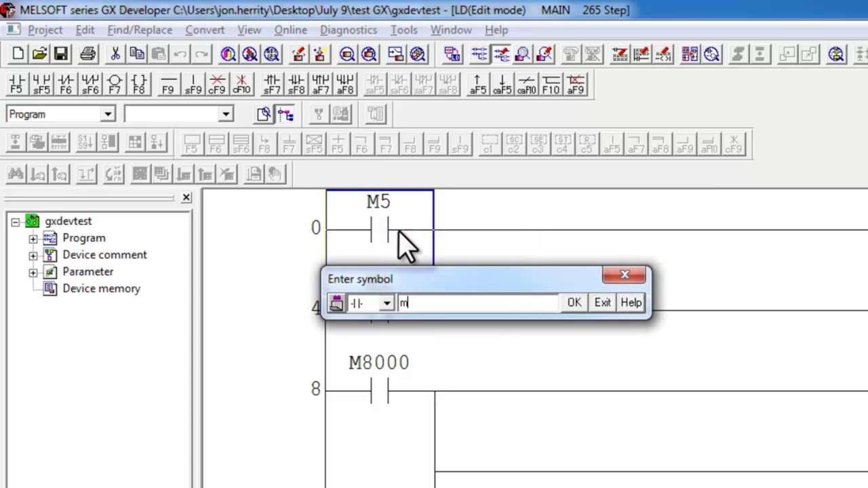Insert normally closed contact F6
The image size is (868, 488).
tap(66, 84)
